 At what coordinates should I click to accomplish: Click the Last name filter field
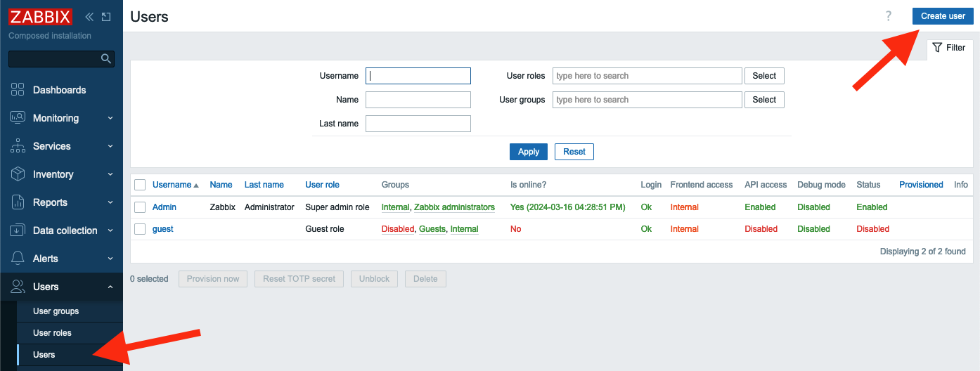click(x=418, y=124)
